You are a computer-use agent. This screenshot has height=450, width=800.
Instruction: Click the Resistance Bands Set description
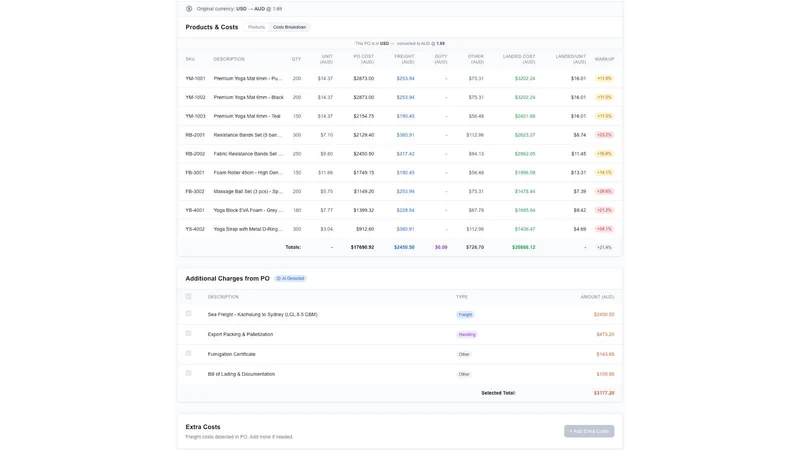(247, 135)
